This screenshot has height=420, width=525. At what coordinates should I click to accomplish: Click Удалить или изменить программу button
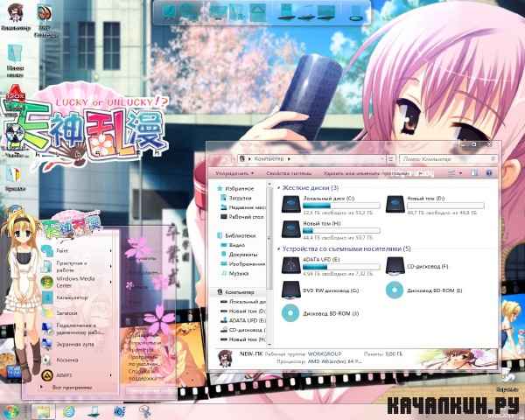tap(367, 173)
